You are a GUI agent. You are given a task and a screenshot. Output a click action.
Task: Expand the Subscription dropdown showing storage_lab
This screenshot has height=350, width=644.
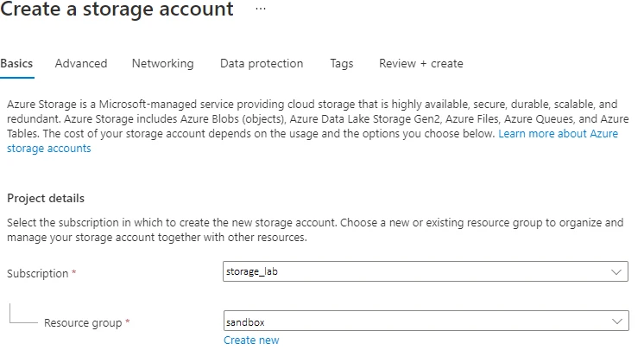tap(426, 271)
